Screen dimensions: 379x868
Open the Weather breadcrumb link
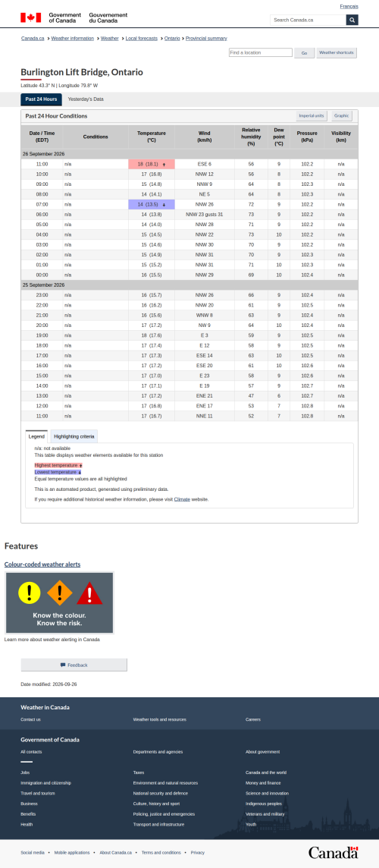(x=110, y=38)
